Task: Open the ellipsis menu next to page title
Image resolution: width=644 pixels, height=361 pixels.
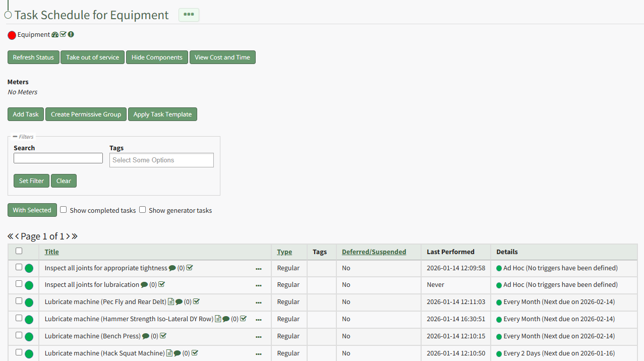Action: pyautogui.click(x=189, y=15)
